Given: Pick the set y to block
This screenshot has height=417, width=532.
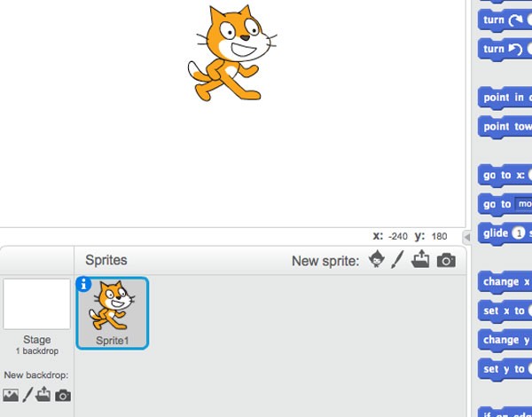Looking at the screenshot, I should [x=505, y=369].
